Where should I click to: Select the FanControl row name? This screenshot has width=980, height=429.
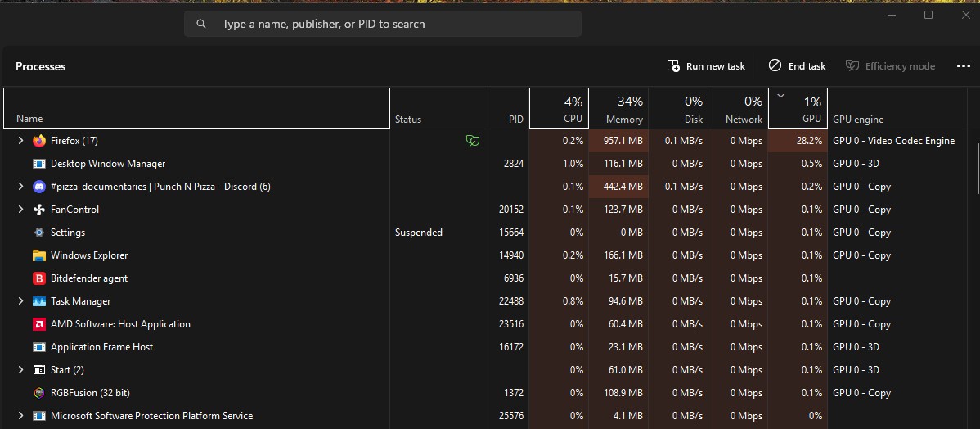(75, 210)
